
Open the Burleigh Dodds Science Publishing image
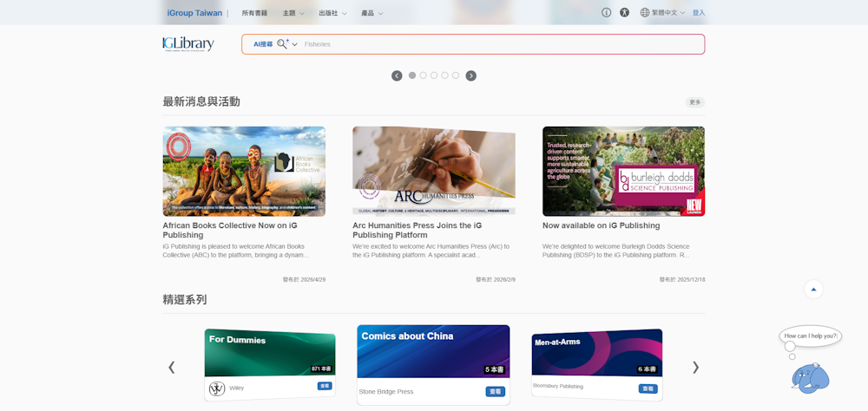coord(624,171)
